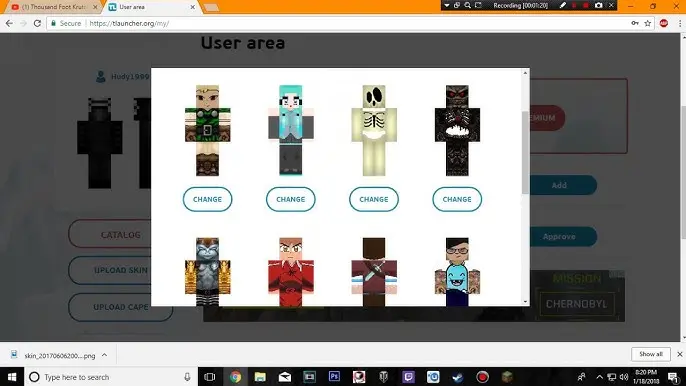686x386 pixels.
Task: Select the brown-haired skin seen from behind
Action: coord(374,272)
